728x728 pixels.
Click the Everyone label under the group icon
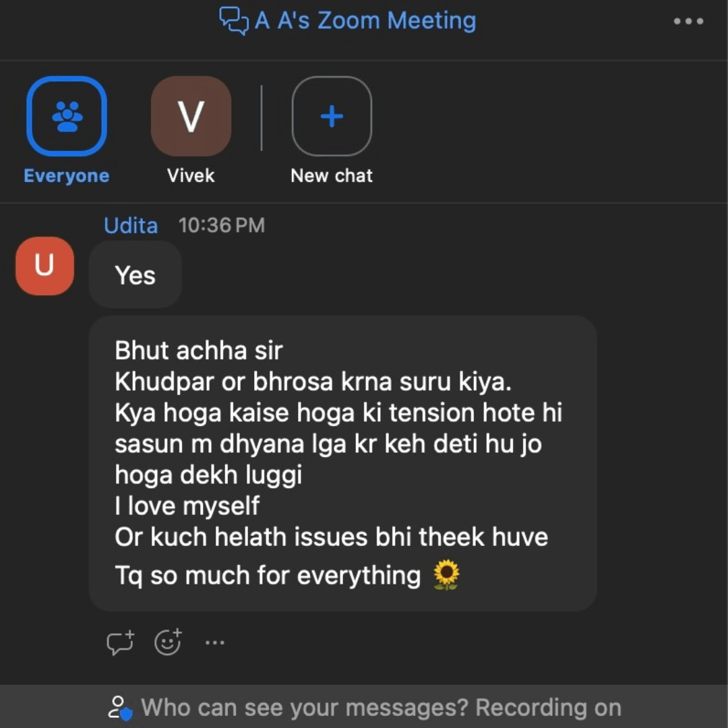click(66, 176)
